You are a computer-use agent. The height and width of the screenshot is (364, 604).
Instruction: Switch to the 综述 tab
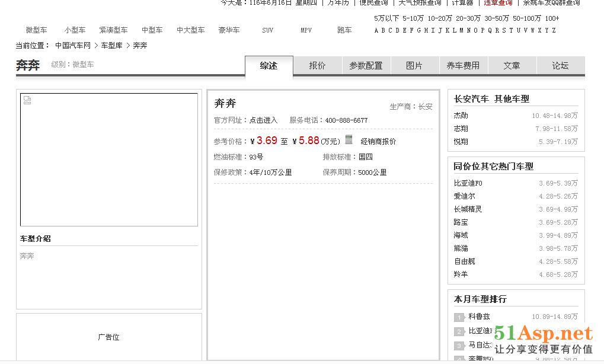(269, 65)
